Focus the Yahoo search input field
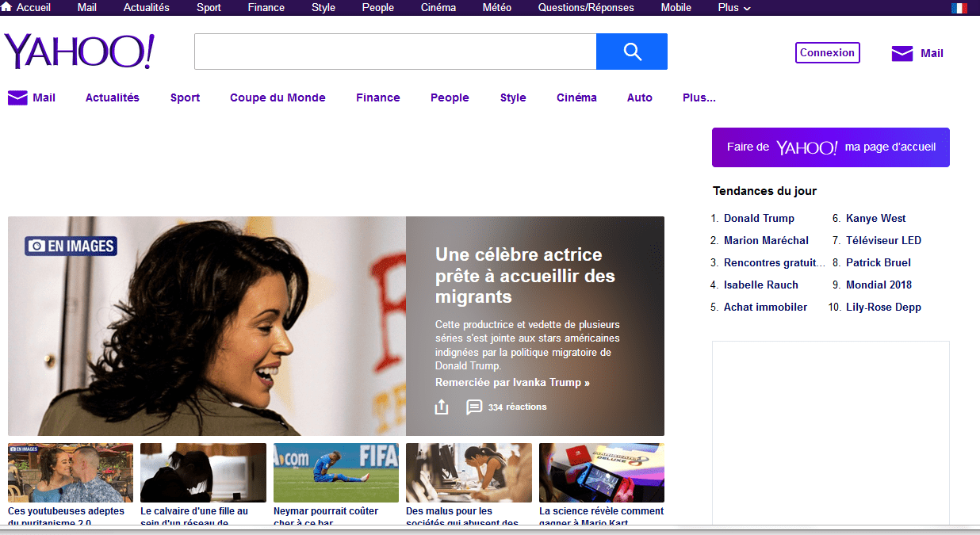980x535 pixels. [395, 52]
